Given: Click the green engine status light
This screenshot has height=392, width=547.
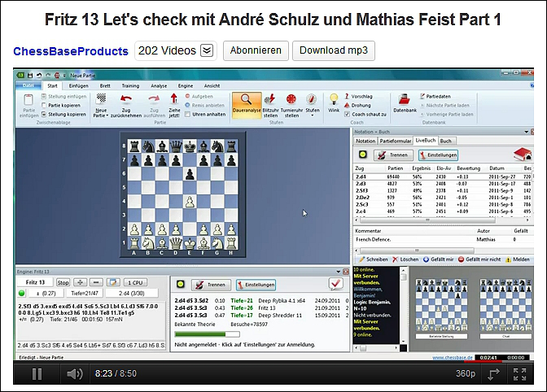Looking at the screenshot, I should click(x=22, y=293).
